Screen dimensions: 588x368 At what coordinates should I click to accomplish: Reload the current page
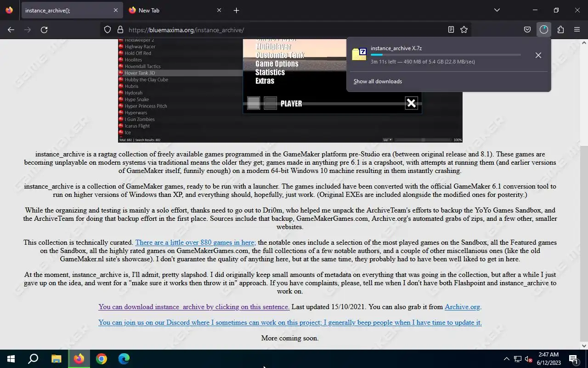[x=44, y=29]
